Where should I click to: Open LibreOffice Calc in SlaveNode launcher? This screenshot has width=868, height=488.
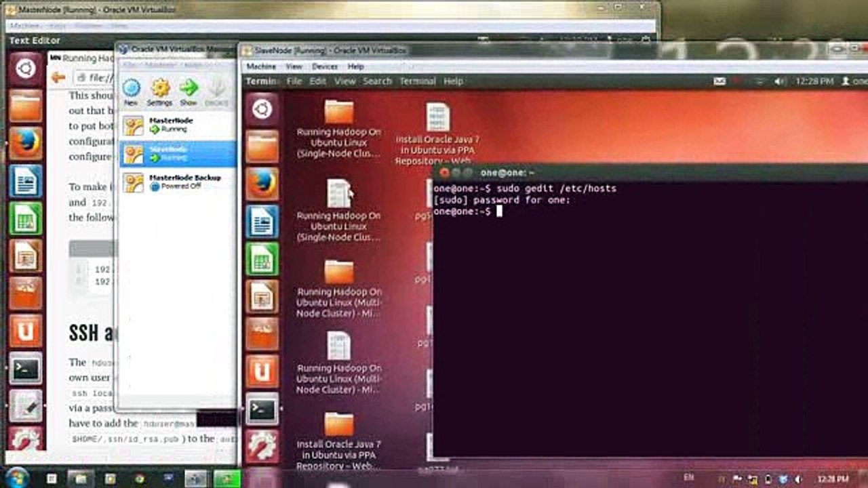click(x=262, y=259)
